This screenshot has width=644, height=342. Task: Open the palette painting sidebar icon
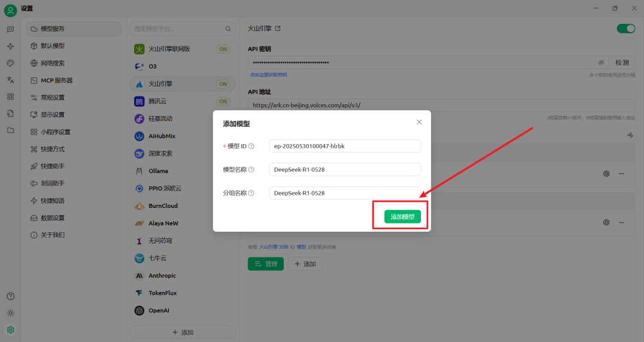click(x=10, y=63)
